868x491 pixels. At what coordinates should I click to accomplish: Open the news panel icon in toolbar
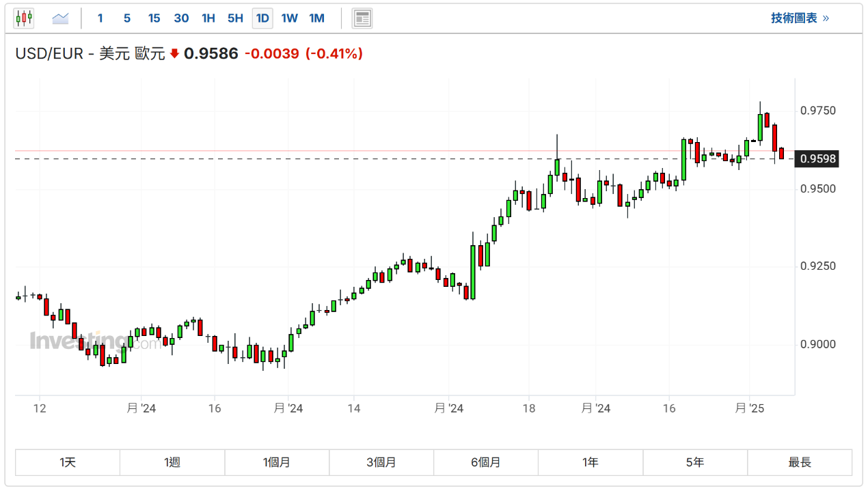pos(362,18)
